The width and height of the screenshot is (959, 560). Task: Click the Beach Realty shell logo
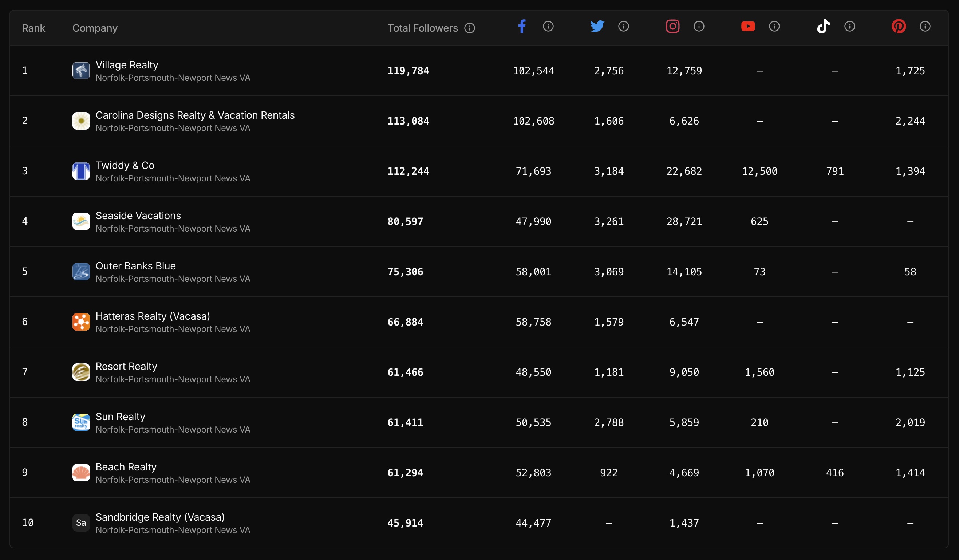[x=81, y=473]
